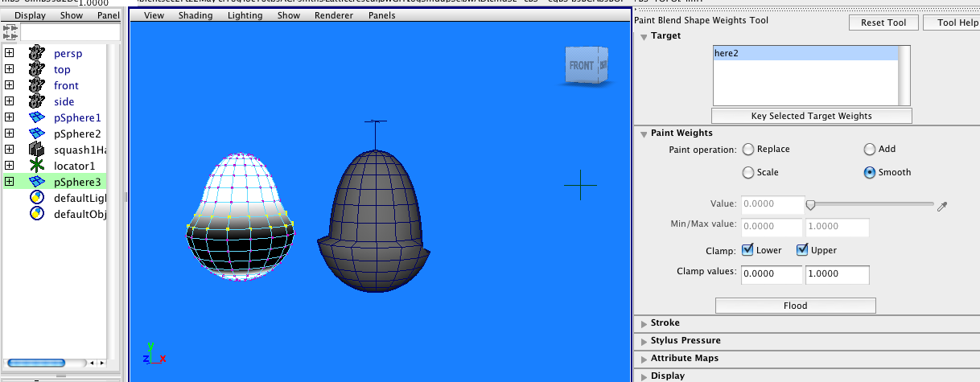Expand the side node in outliner
Viewport: 980px width, 382px height.
pos(10,101)
